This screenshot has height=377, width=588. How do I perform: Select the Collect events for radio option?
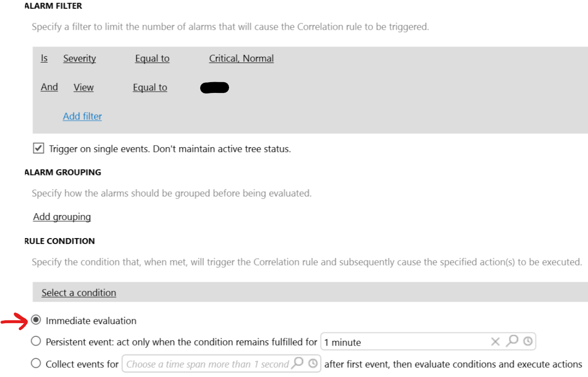click(x=36, y=363)
